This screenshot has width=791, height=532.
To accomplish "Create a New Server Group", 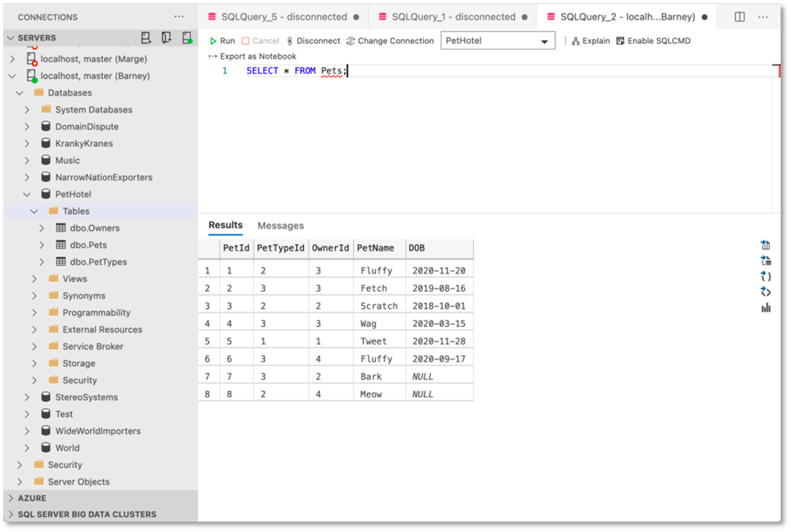I will (167, 37).
